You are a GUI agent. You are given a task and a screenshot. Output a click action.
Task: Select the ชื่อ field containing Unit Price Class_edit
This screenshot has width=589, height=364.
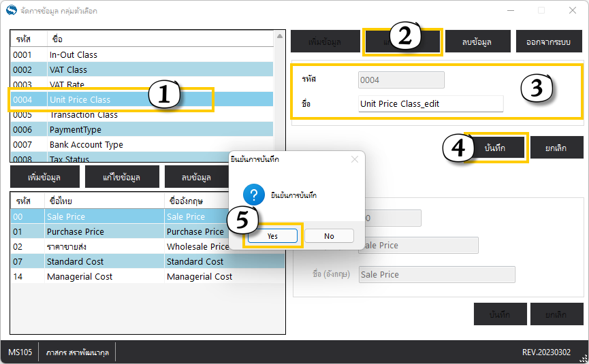(x=430, y=103)
